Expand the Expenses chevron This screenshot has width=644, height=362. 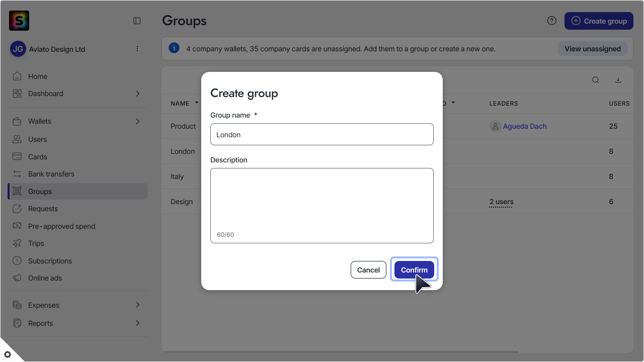[x=137, y=305]
